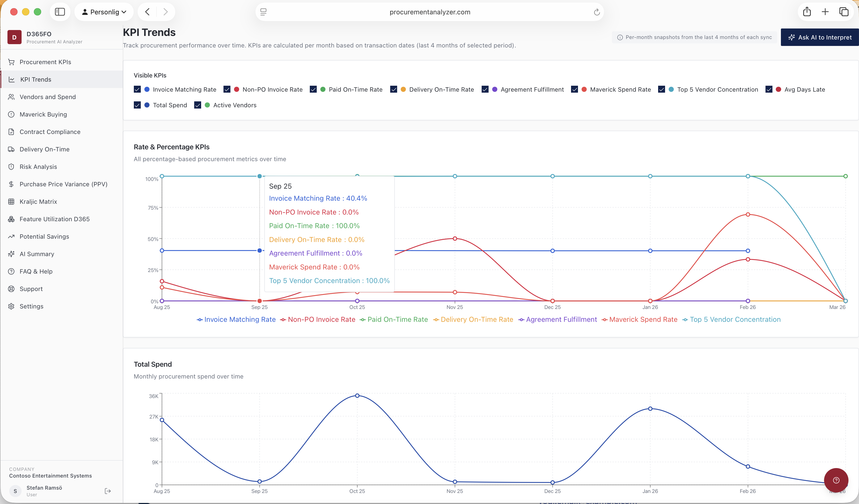This screenshot has height=504, width=859.
Task: Click the Kraljic Matrix grid icon
Action: point(11,202)
